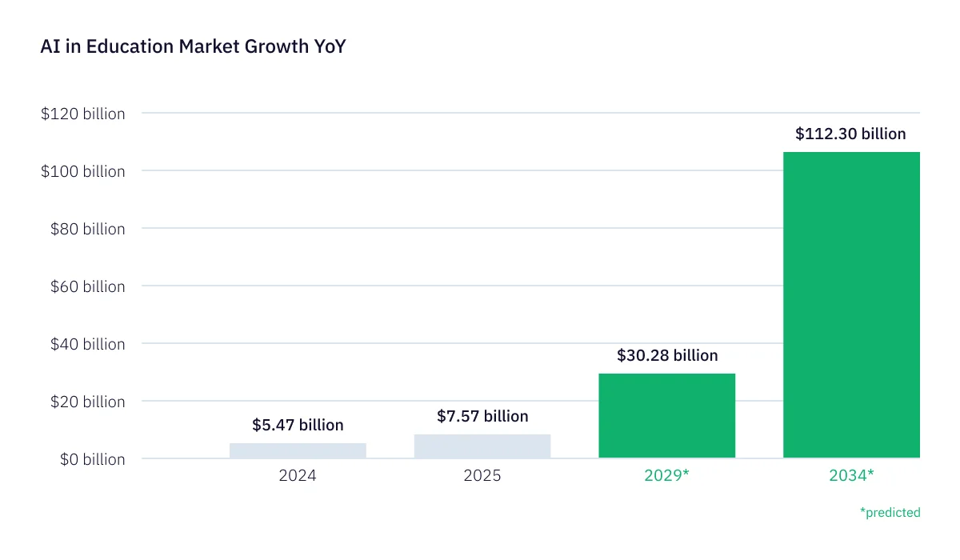
Task: Click the green 2029* axis label
Action: [666, 475]
